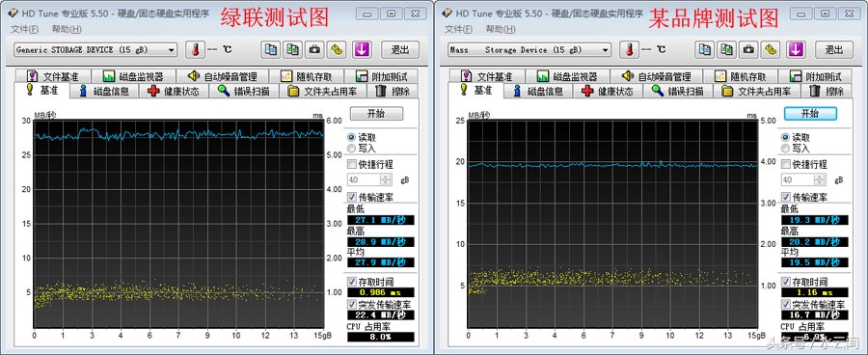Open 帮助 menu in left window
Image resolution: width=868 pixels, height=355 pixels.
coord(67,29)
